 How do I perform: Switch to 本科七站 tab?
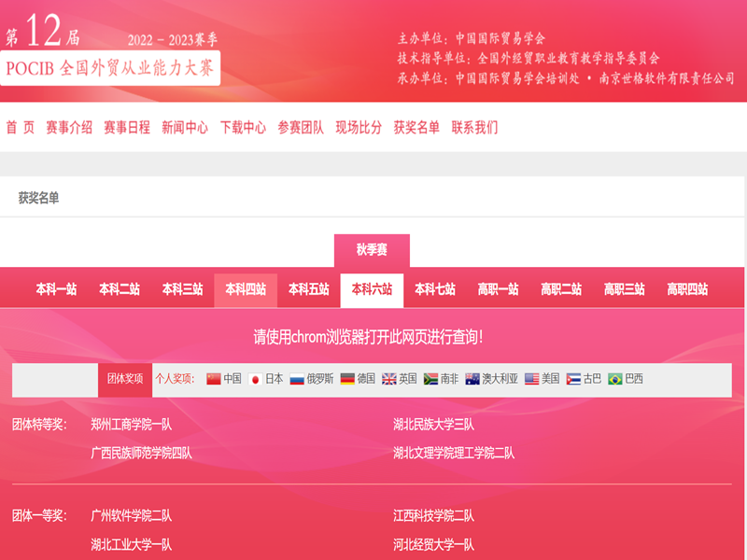[x=435, y=289]
